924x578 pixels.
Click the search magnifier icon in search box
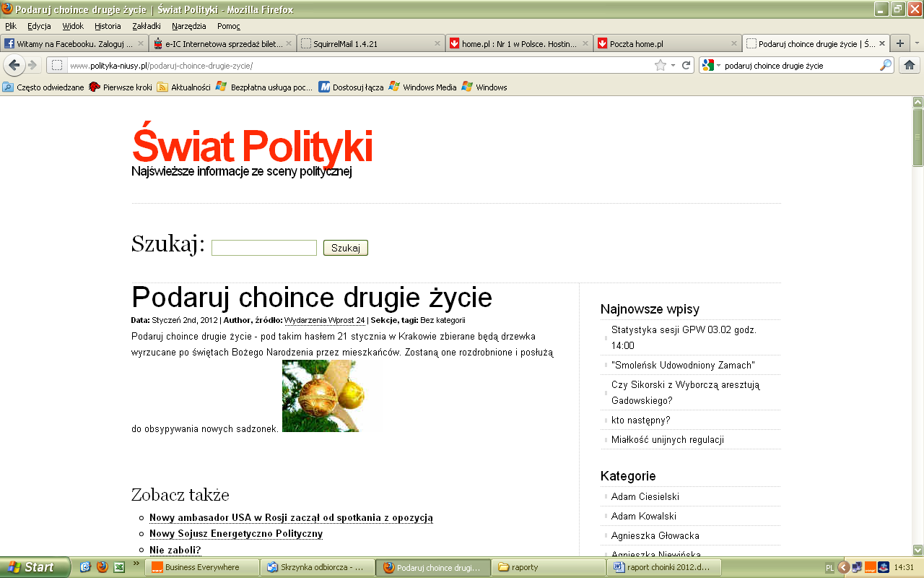(885, 65)
